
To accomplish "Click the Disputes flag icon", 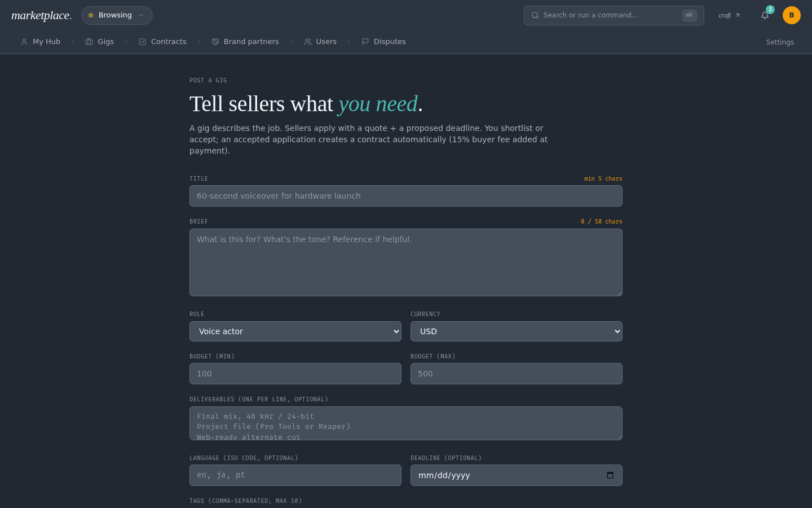I will [x=365, y=42].
